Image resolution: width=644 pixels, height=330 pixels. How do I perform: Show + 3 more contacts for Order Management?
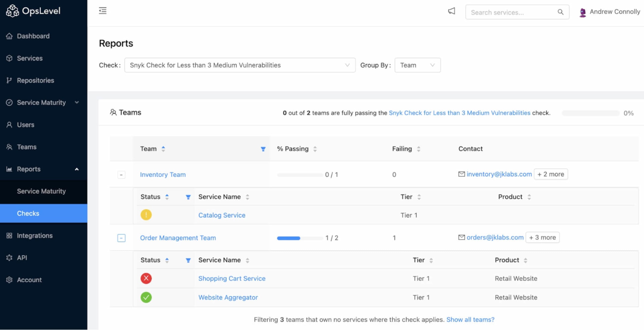pyautogui.click(x=542, y=237)
